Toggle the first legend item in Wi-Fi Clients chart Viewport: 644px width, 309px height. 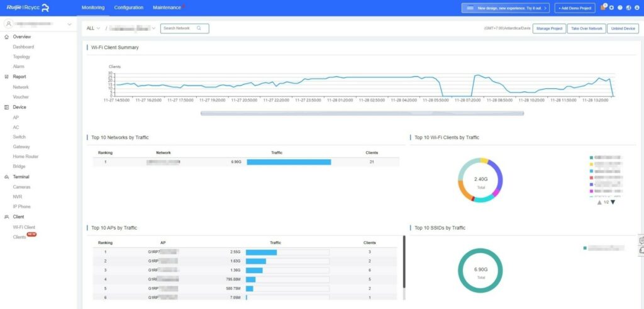pos(607,157)
